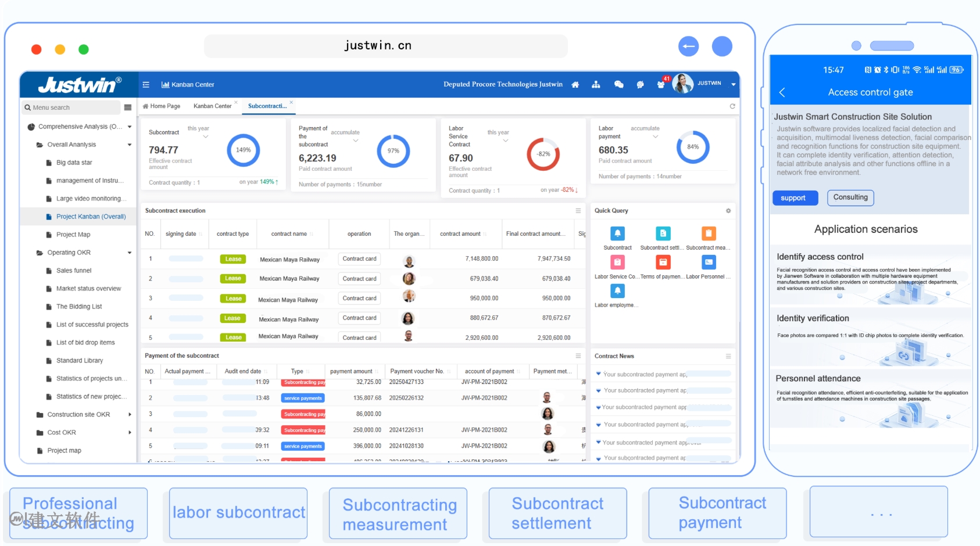This screenshot has width=980, height=546.
Task: Switch to the Home Page tab
Action: pyautogui.click(x=162, y=106)
